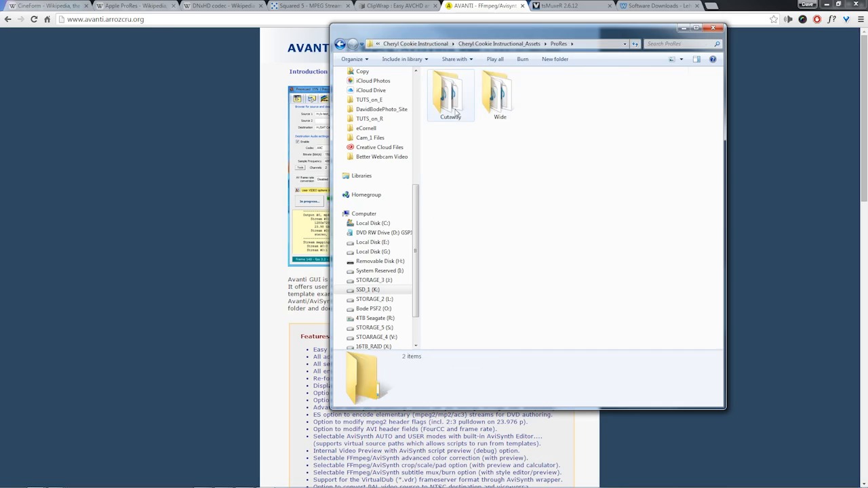Open Include in library dropdown
The height and width of the screenshot is (488, 868).
pos(405,59)
